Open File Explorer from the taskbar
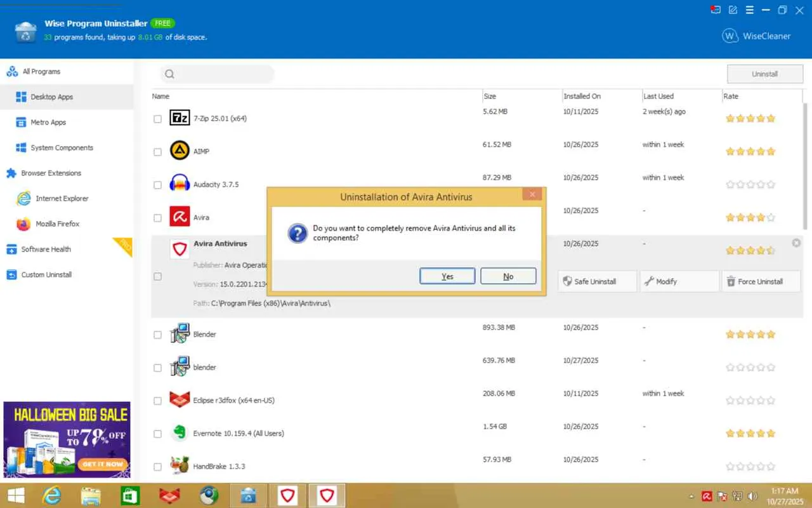 (91, 495)
